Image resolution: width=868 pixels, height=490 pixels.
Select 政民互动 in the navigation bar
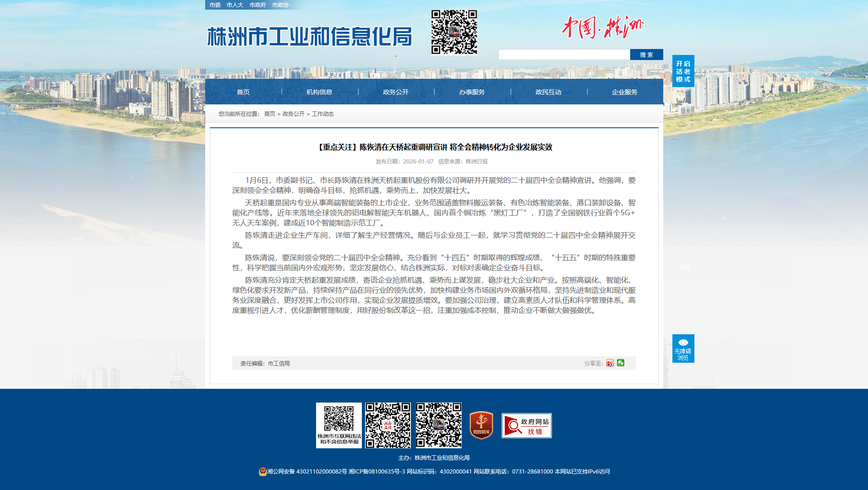[x=548, y=92]
